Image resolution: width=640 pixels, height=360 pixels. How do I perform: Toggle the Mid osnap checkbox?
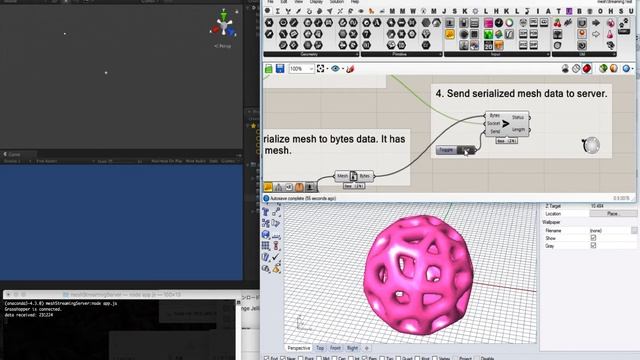click(319, 358)
